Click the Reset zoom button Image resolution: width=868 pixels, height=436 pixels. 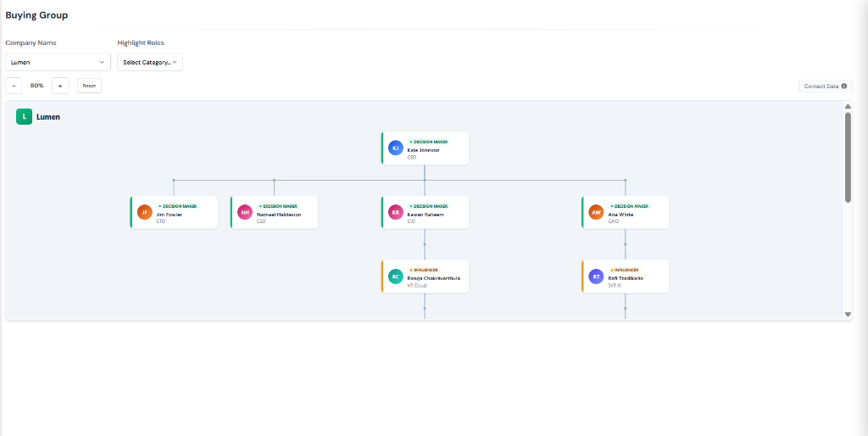(89, 86)
